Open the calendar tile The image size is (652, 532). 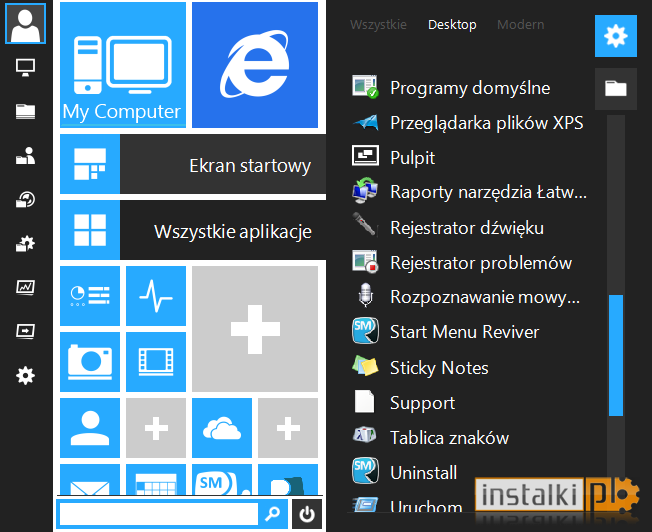[156, 479]
